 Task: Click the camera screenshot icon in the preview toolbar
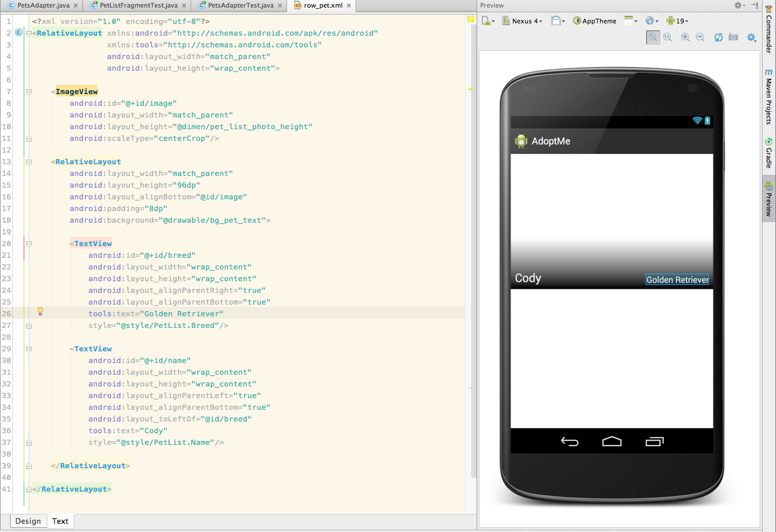(733, 37)
